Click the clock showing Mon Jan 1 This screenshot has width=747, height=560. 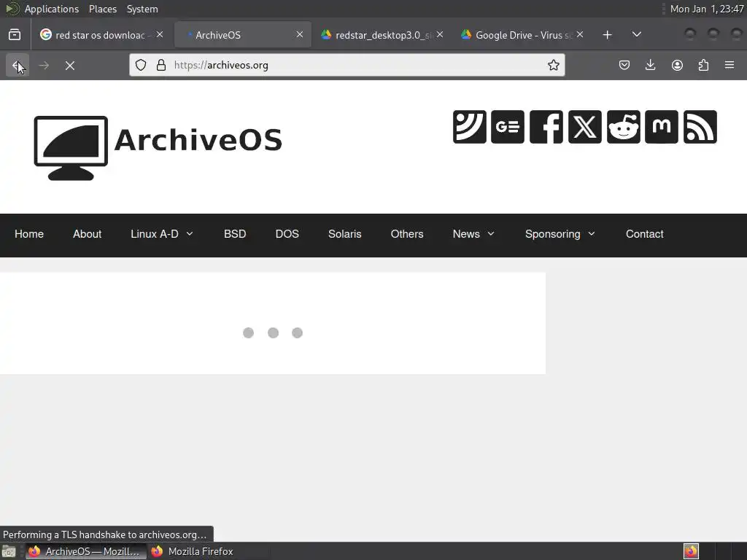click(706, 9)
